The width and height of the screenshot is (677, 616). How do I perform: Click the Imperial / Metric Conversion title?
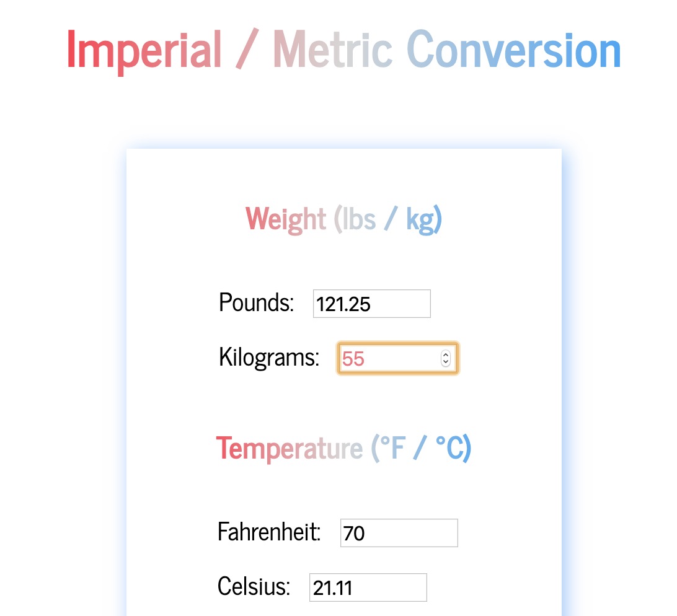[x=343, y=50]
